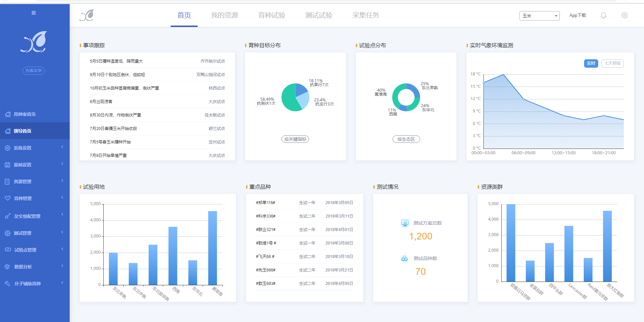644x322 pixels.
Task: Click the 育种家首页 home icon in sidebar
Action: pyautogui.click(x=8, y=114)
